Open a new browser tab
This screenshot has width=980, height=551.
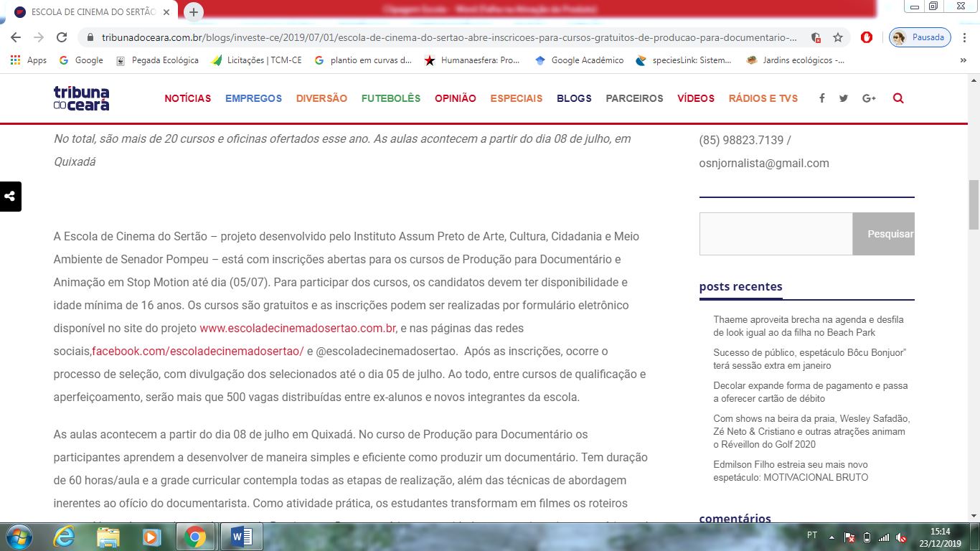coord(194,12)
